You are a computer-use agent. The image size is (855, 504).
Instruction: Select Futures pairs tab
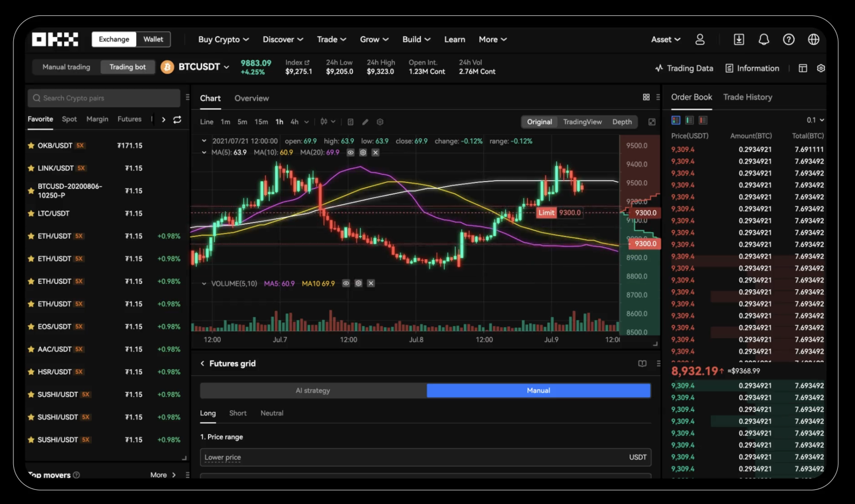tap(129, 119)
